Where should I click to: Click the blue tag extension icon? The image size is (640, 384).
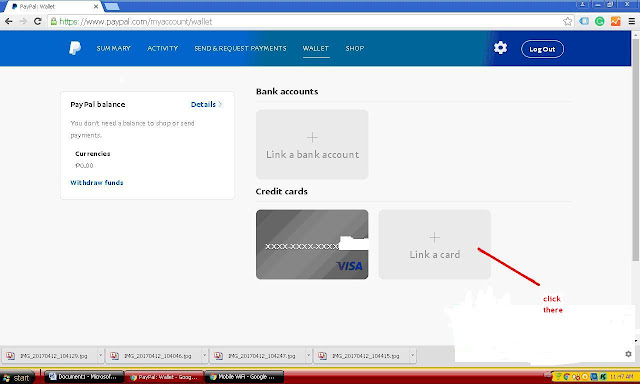(x=584, y=21)
